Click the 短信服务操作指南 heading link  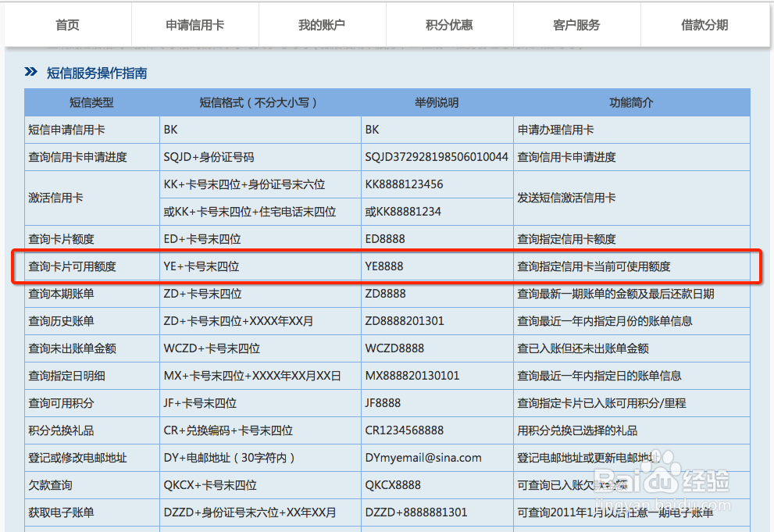coord(98,72)
